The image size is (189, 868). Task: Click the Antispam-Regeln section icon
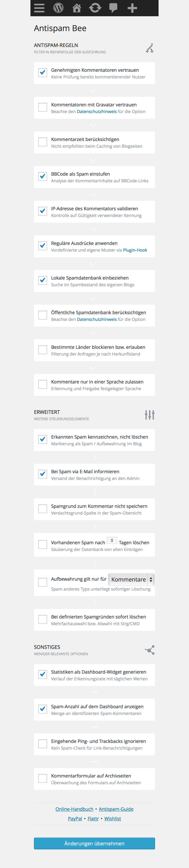(150, 49)
